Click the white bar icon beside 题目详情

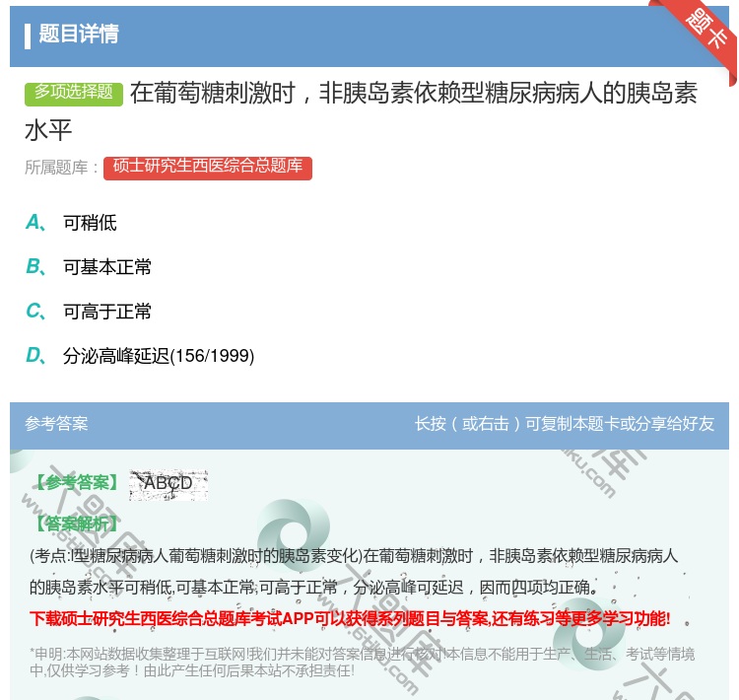pos(28,35)
